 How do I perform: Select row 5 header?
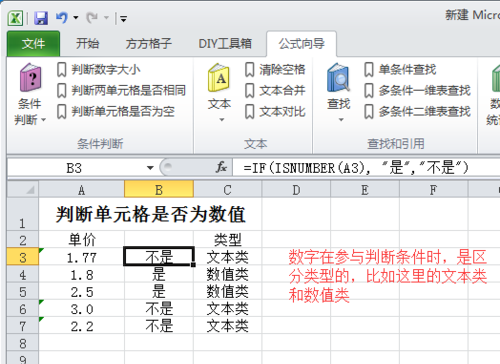click(x=23, y=291)
